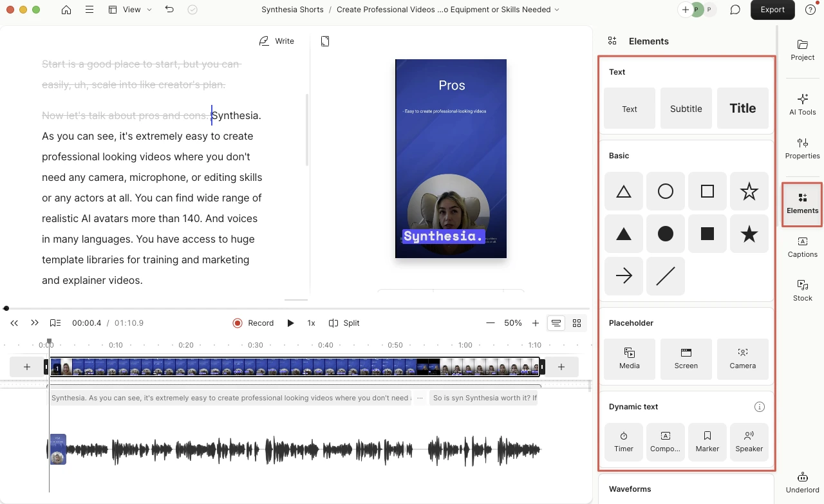Toggle the script panel icon
Viewport: 824px width, 504px height.
55,323
